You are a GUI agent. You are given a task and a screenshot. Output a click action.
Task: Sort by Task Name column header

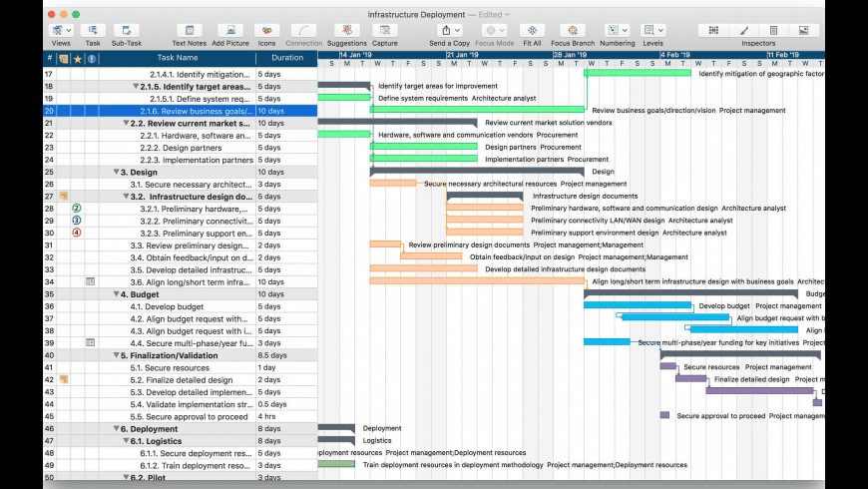178,58
